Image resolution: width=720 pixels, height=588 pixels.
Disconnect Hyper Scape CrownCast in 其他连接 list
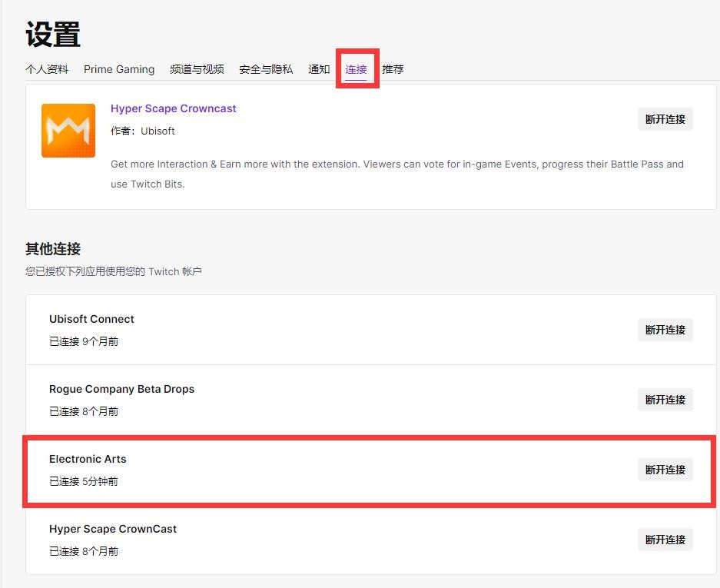coord(665,540)
